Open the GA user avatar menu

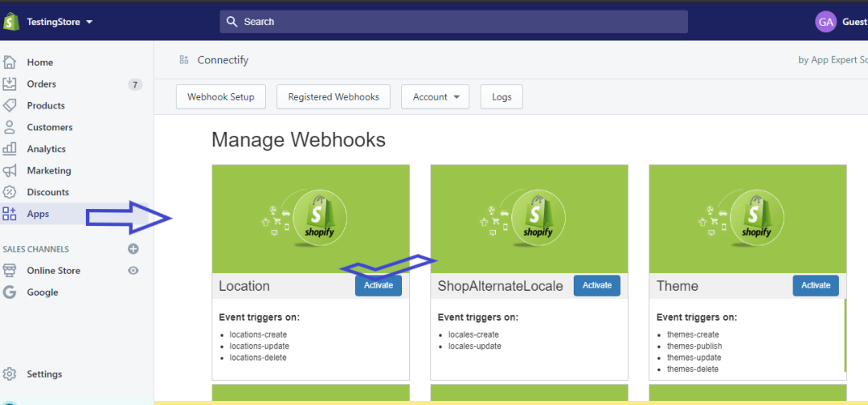click(x=825, y=22)
